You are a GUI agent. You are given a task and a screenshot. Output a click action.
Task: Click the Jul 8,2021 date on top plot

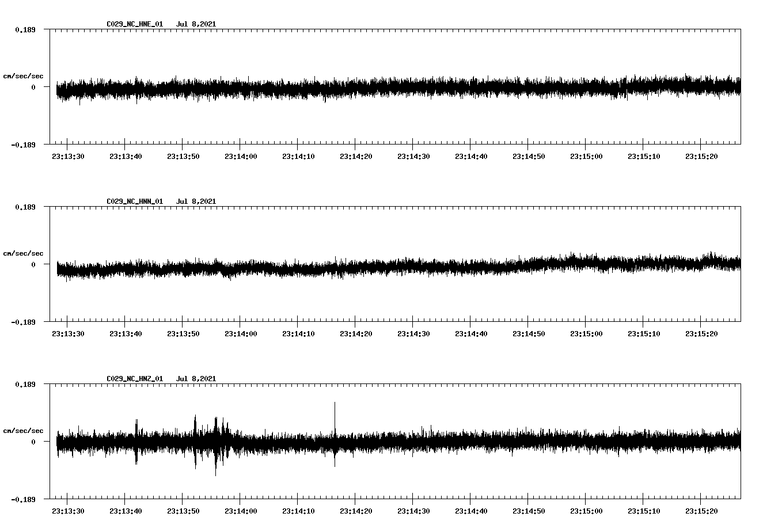coord(196,24)
